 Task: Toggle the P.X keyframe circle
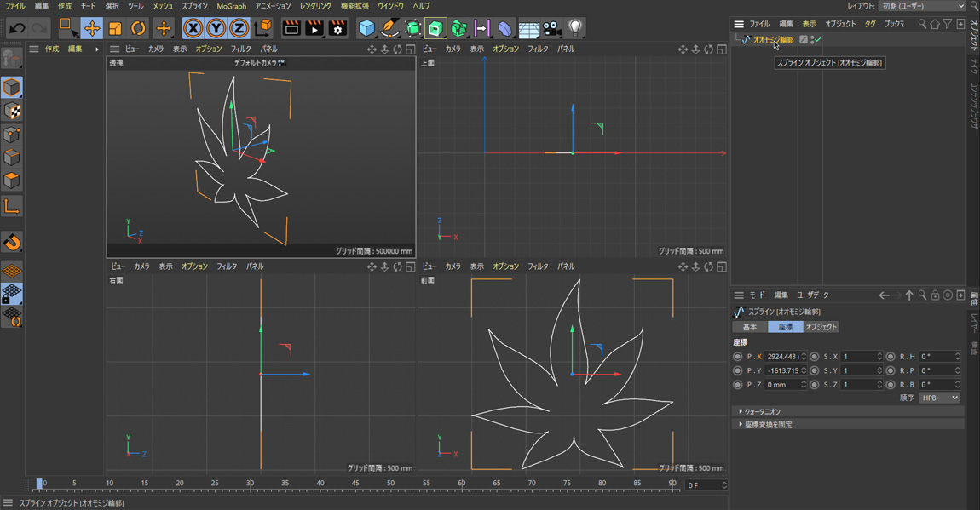(738, 357)
